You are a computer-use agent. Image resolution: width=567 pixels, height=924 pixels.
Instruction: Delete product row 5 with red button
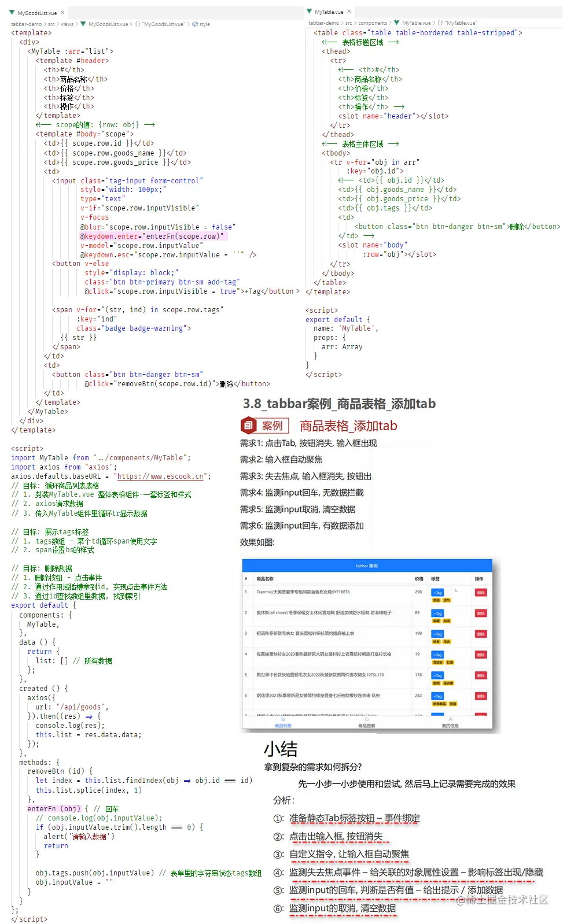[481, 675]
